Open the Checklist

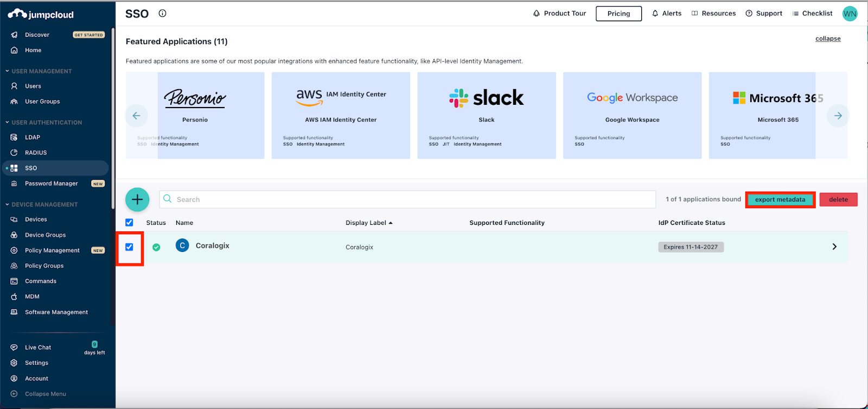tap(812, 14)
